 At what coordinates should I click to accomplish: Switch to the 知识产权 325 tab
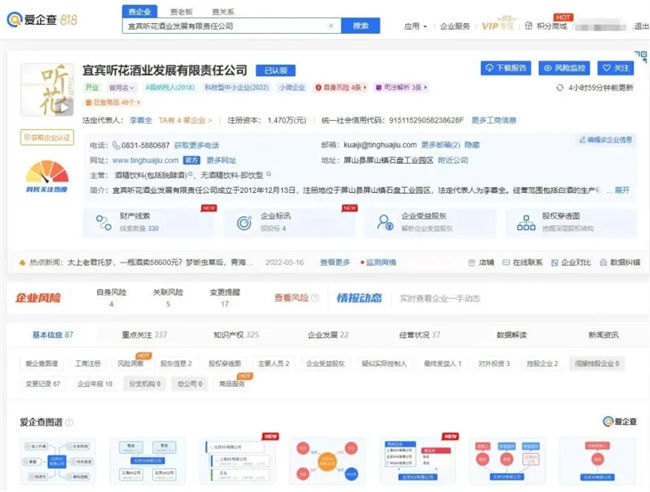236,335
